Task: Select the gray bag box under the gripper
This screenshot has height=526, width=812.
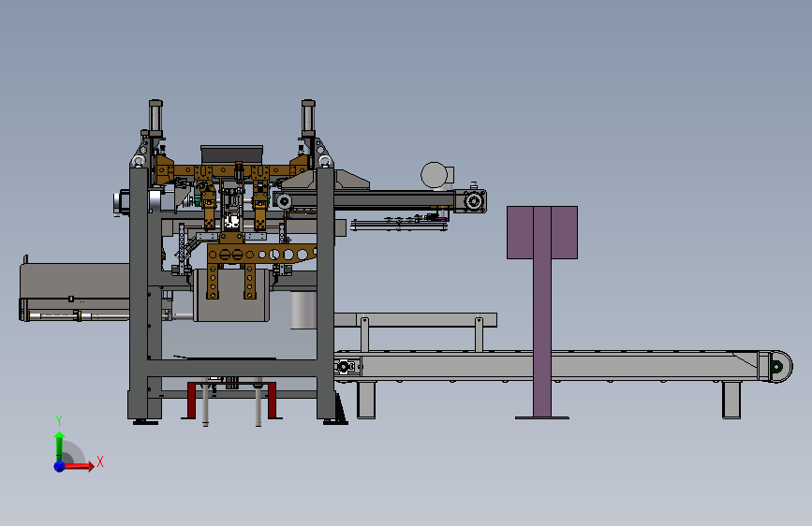Action: click(x=231, y=295)
